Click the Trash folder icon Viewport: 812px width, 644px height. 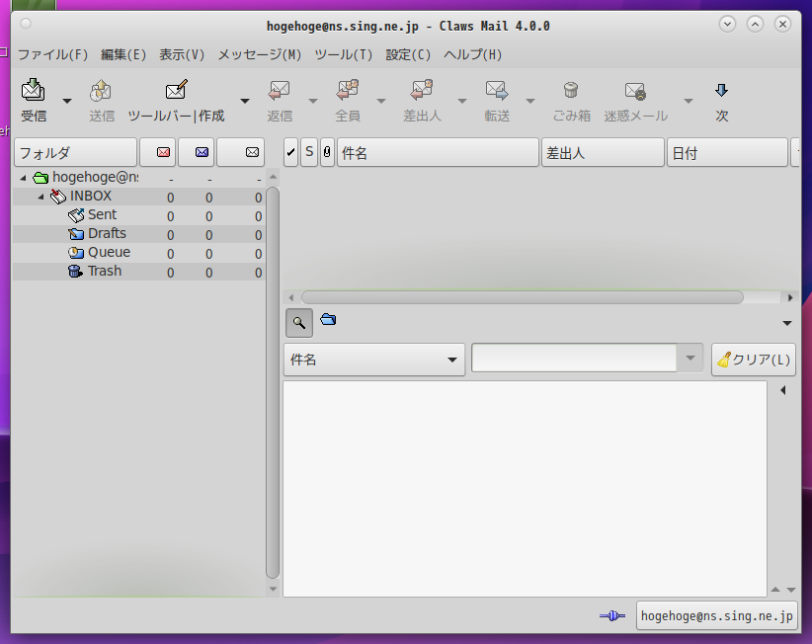click(76, 272)
